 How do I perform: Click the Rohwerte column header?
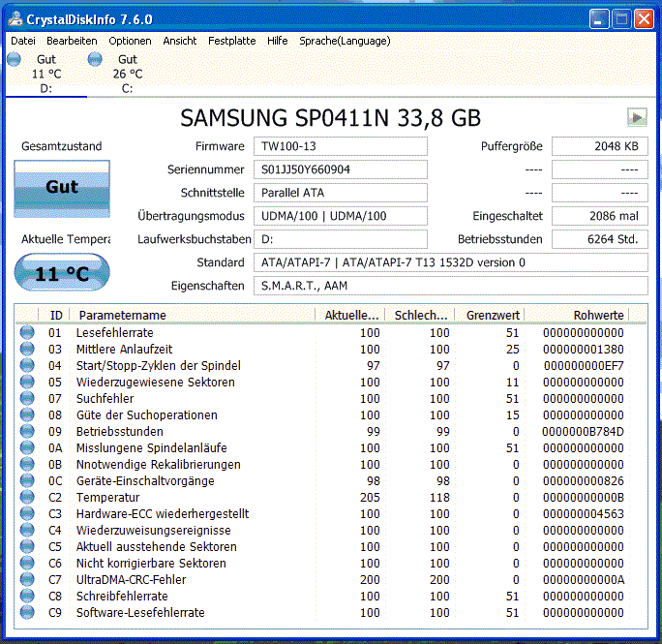(577, 316)
